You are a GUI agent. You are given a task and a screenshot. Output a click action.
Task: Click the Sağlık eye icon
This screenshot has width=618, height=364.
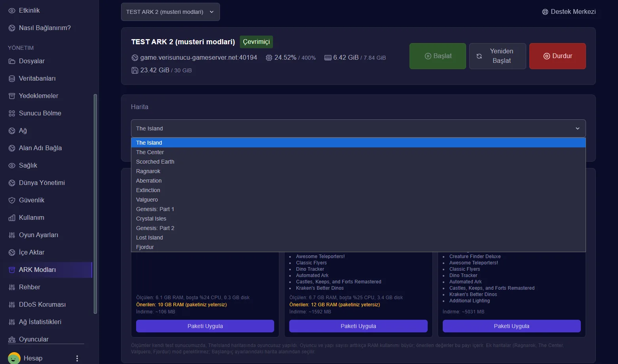pyautogui.click(x=12, y=166)
